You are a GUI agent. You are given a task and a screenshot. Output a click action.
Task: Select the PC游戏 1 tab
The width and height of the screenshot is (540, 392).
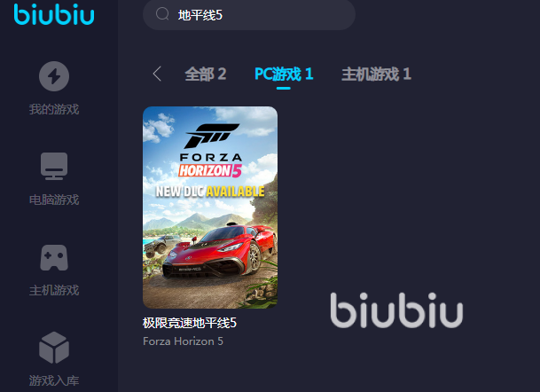284,74
